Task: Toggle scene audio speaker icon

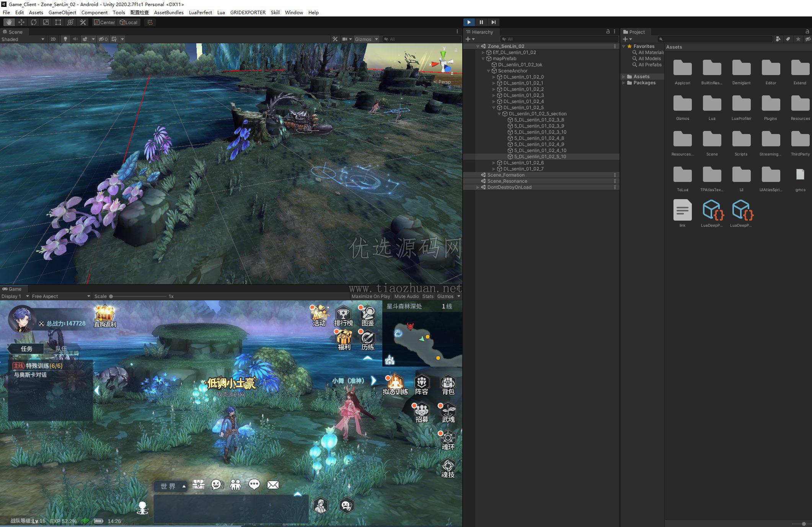Action: click(x=75, y=39)
